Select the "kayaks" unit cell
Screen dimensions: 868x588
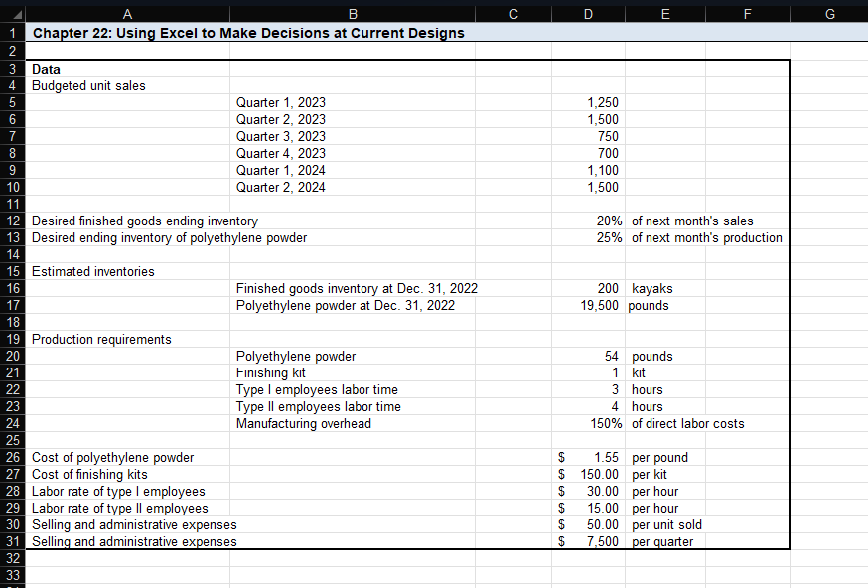coord(652,288)
